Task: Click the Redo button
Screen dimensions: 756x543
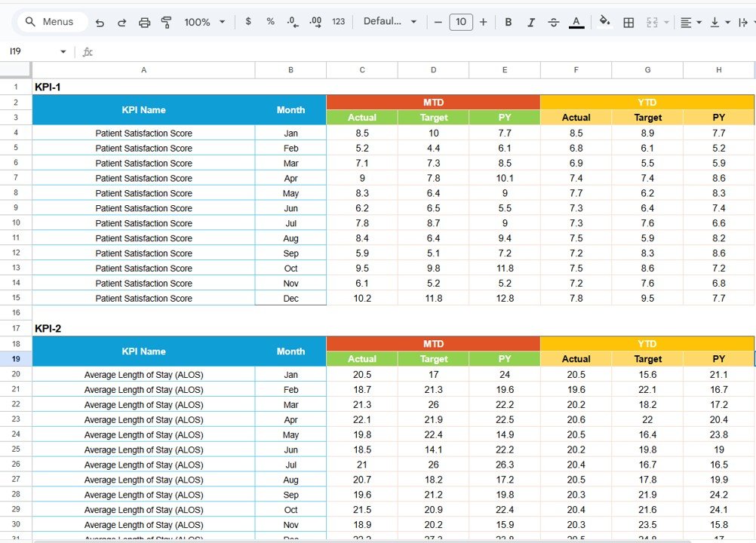Action: point(121,22)
